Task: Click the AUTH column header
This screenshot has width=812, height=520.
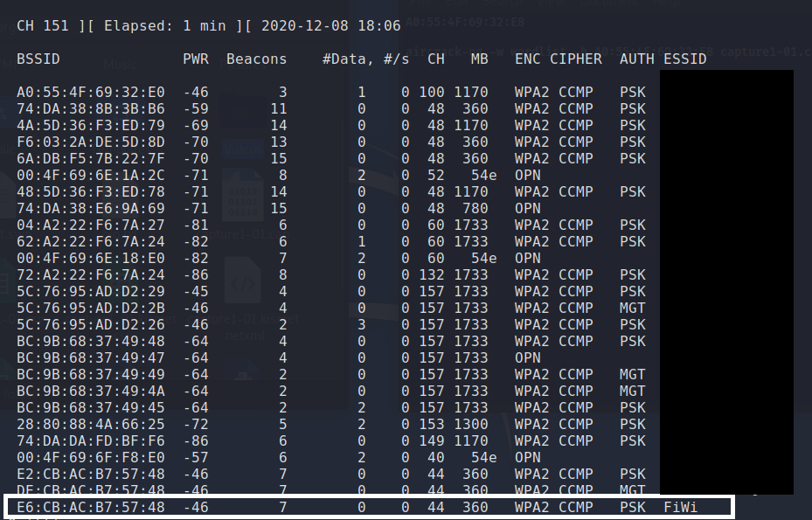Action: 637,59
